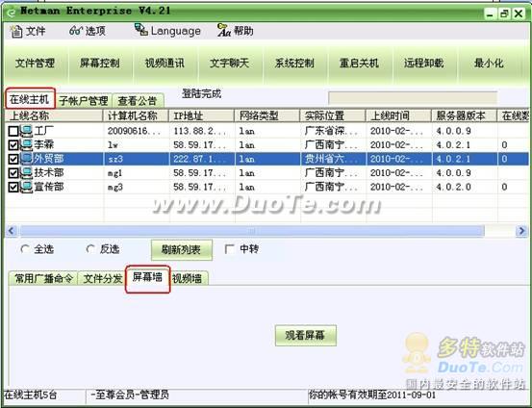The height and width of the screenshot is (408, 532).
Task: Select the 外贸部 row name
Action: pyautogui.click(x=49, y=159)
